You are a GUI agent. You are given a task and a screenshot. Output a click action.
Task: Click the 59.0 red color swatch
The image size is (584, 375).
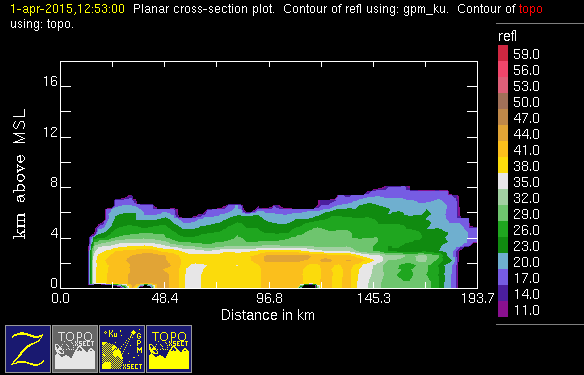(x=503, y=53)
